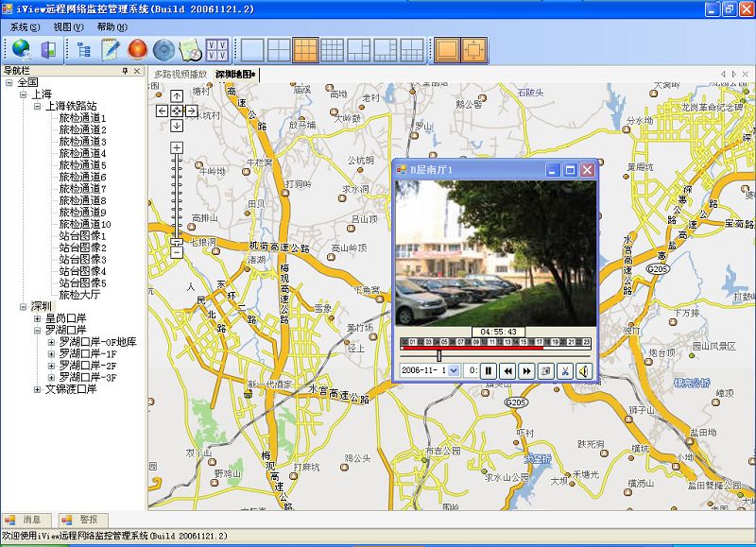Viewport: 756px width, 547px height.
Task: Click the globe network icon in toolbar
Action: tap(21, 49)
